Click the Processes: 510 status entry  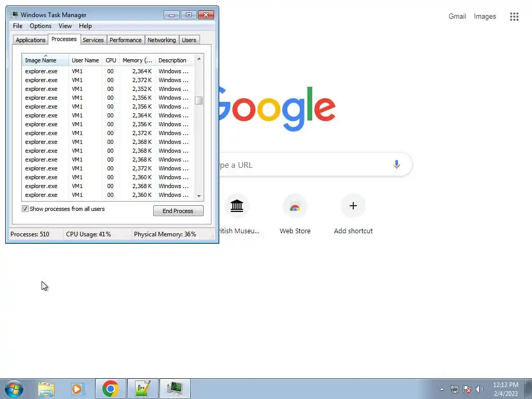pyautogui.click(x=30, y=234)
